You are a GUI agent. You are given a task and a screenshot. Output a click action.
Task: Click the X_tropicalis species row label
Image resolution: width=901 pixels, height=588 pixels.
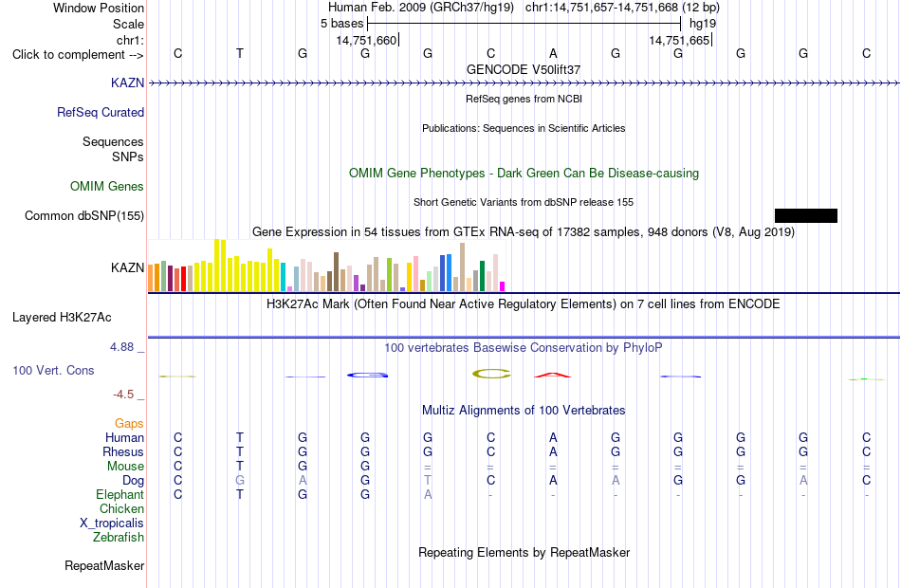pos(112,524)
